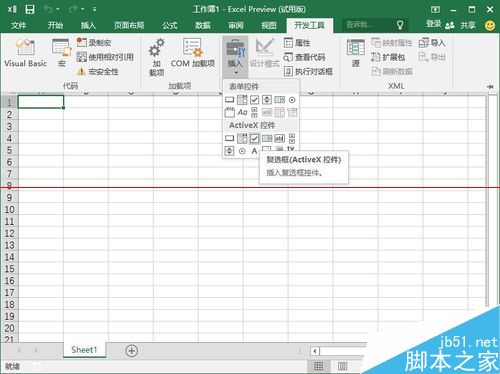Open 宏安全性 macro security settings
500x374 pixels.
click(97, 71)
